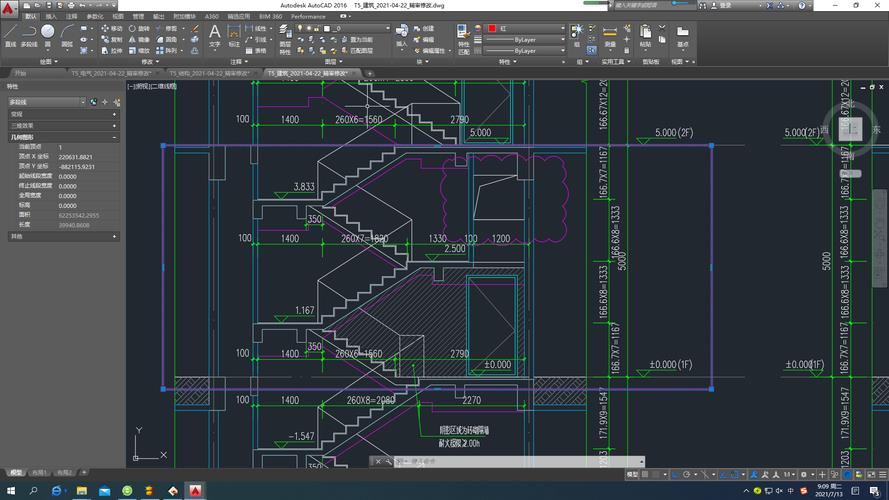This screenshot has height=500, width=889.
Task: Open the first ByLayer lineweight dropdown
Action: [x=526, y=40]
